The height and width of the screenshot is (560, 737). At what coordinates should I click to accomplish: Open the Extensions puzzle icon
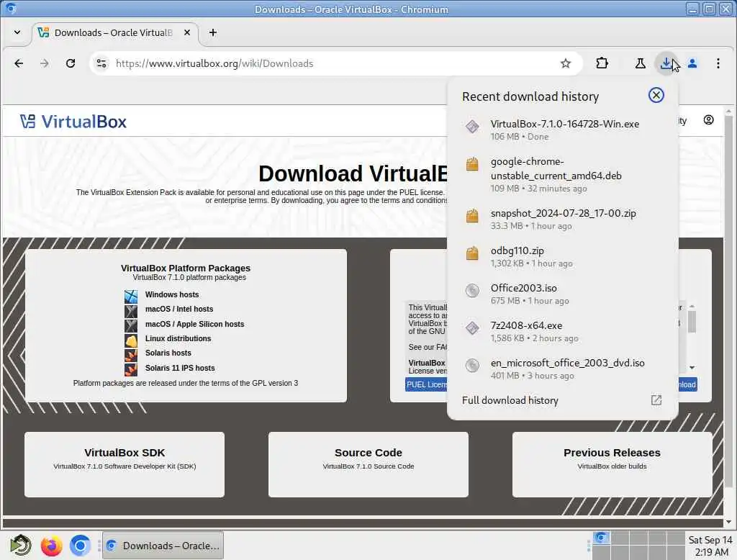[x=602, y=63]
